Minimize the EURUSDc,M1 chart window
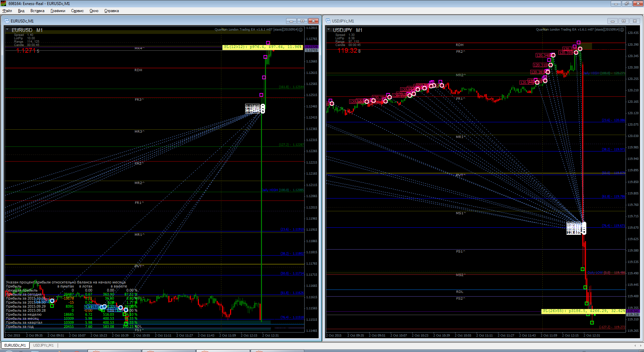The image size is (644, 352). (x=291, y=21)
